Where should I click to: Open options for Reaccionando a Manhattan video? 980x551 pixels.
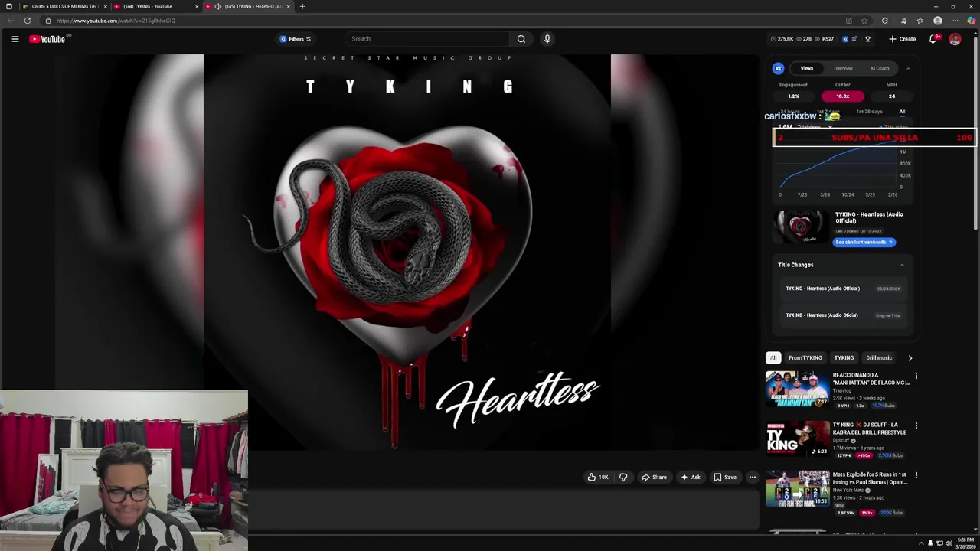916,376
